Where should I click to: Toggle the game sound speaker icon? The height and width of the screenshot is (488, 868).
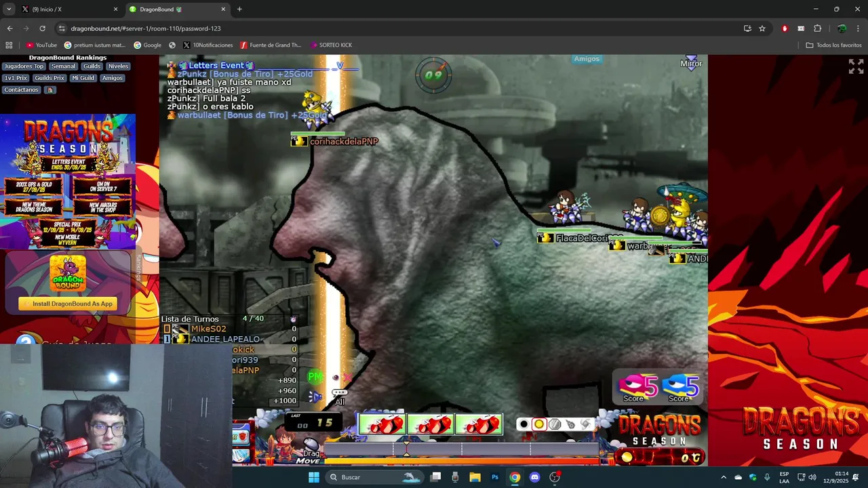[315, 396]
